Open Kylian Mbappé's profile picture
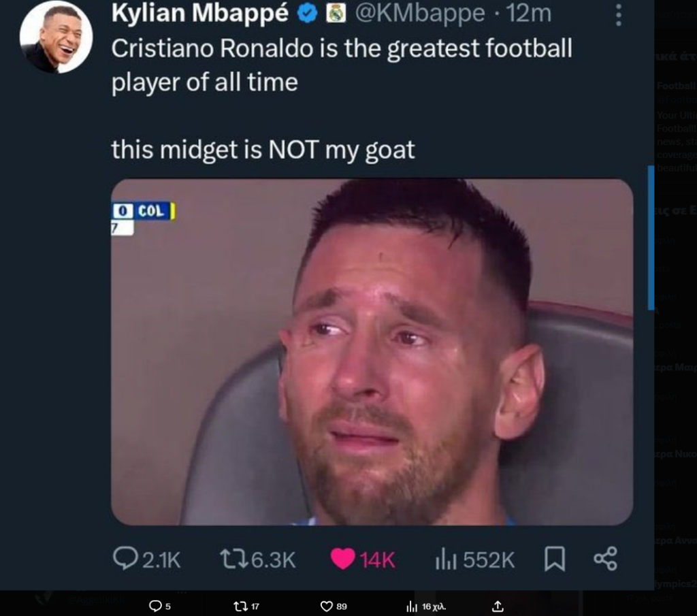Viewport: 697px width, 616px height. (56, 37)
